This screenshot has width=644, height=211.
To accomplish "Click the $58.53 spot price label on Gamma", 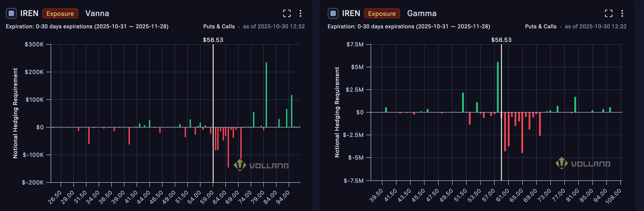I will [501, 40].
